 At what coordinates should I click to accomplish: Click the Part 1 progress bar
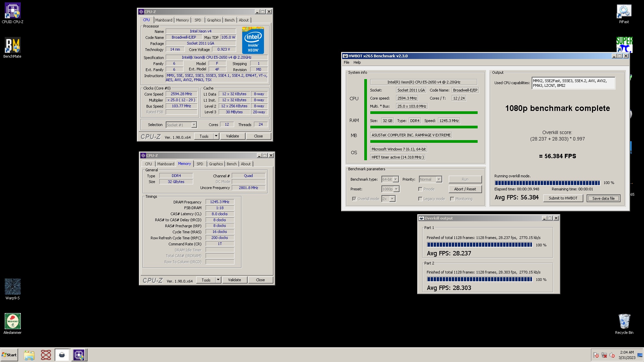479,245
